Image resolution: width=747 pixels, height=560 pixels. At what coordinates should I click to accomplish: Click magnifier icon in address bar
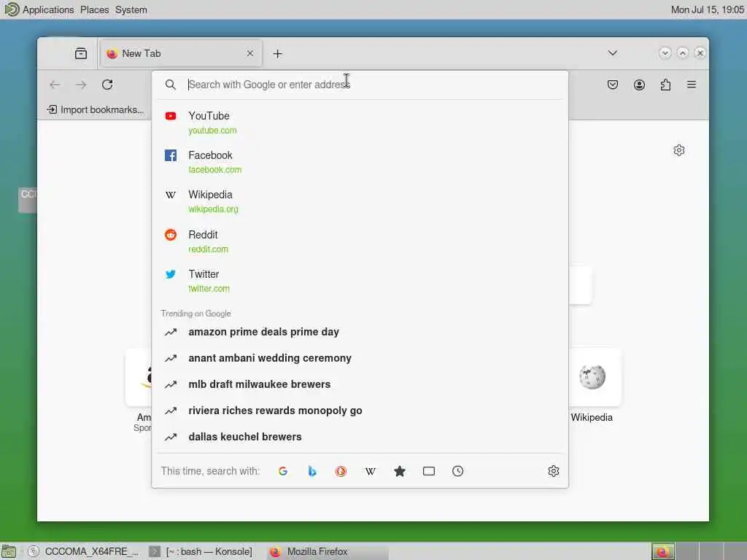click(x=171, y=85)
